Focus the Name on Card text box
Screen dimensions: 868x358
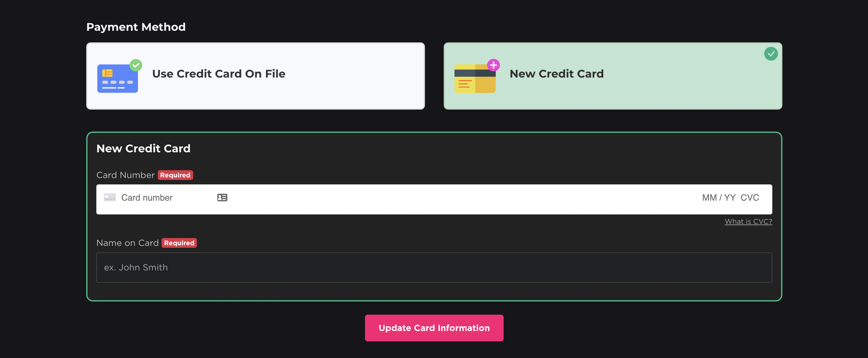pos(434,268)
